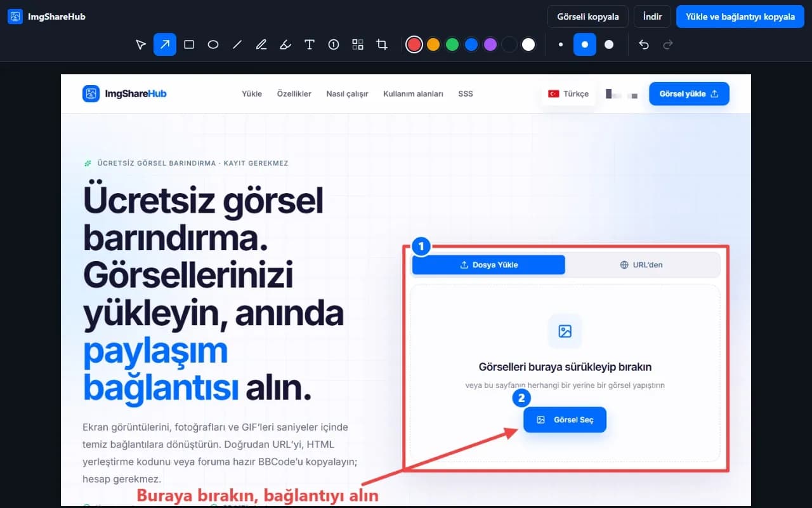Screen dimensions: 812x508
Task: Activate the Crop tool
Action: 382,44
